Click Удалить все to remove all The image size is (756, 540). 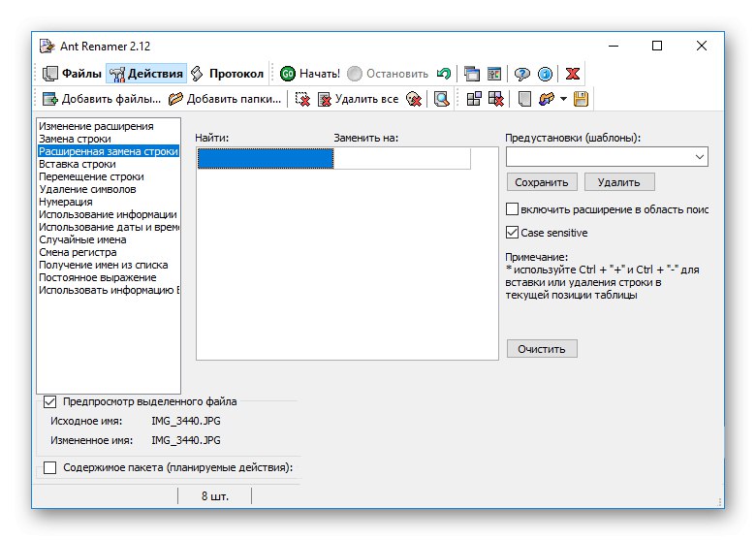pos(359,99)
